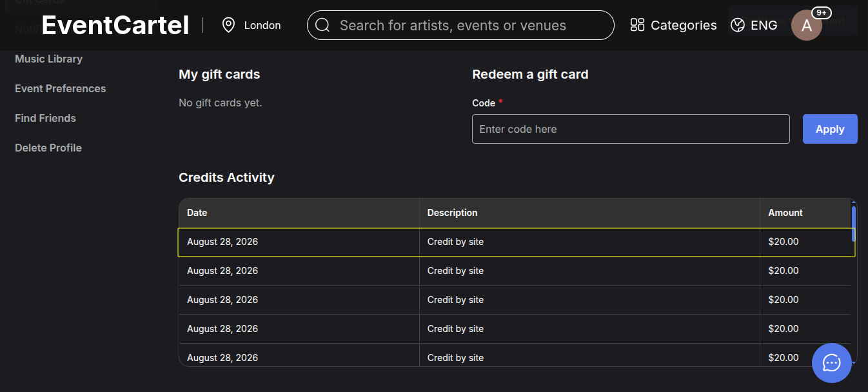
Task: Click the 9+ notification badge
Action: click(x=822, y=13)
